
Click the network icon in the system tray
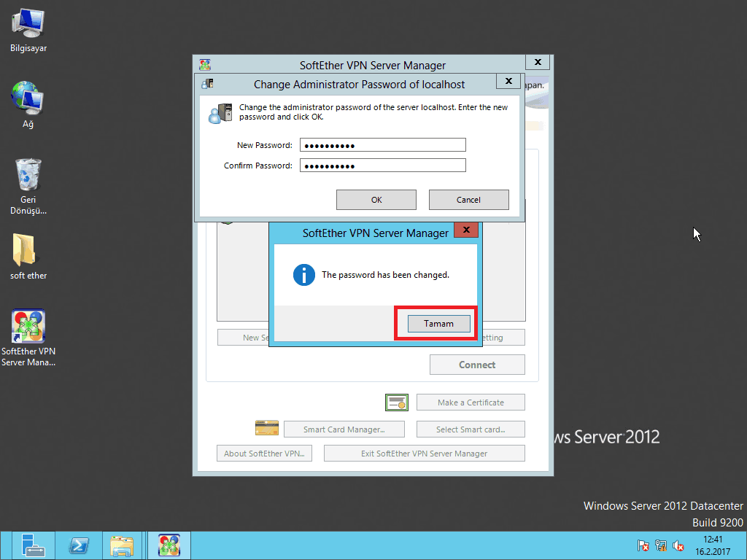[x=661, y=545]
